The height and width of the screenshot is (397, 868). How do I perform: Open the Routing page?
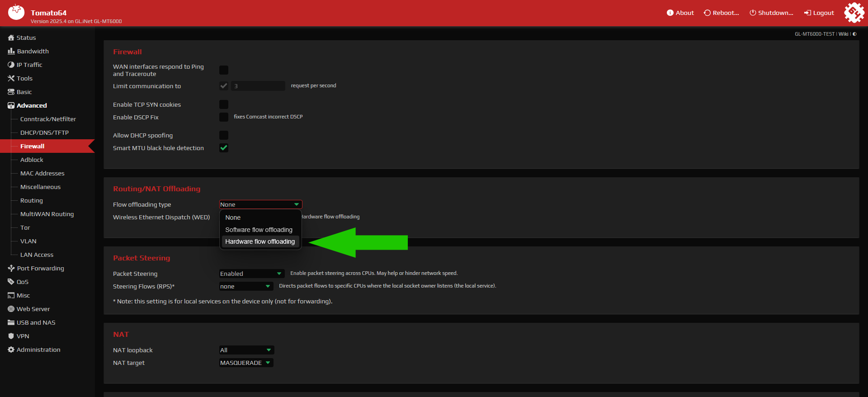tap(32, 200)
